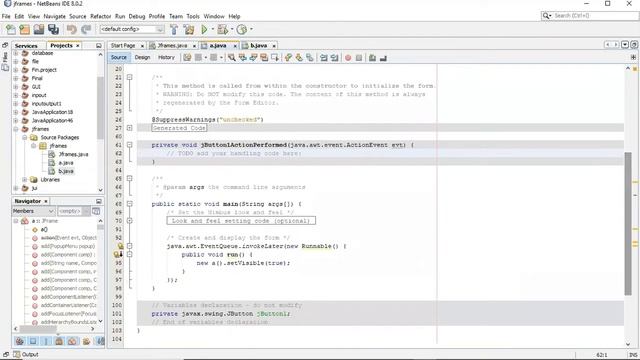Switch to the b.java editor tab
Viewport: 640px width, 360px height.
258,45
